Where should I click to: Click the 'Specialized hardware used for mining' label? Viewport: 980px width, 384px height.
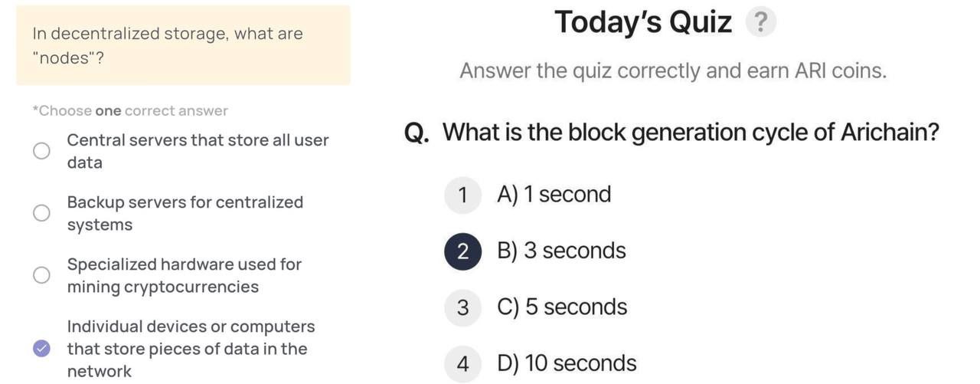click(185, 275)
